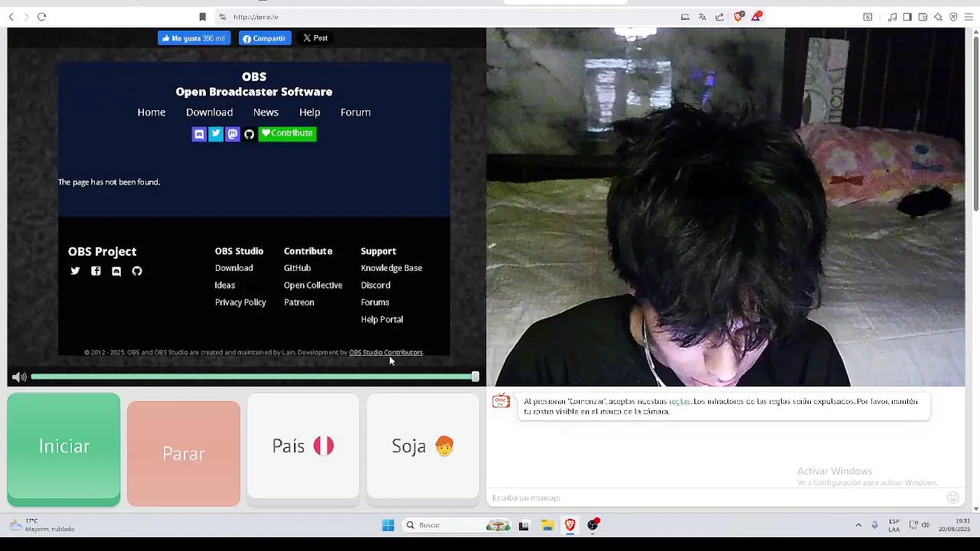Open the Open Collective link
This screenshot has width=980, height=551.
coord(313,285)
